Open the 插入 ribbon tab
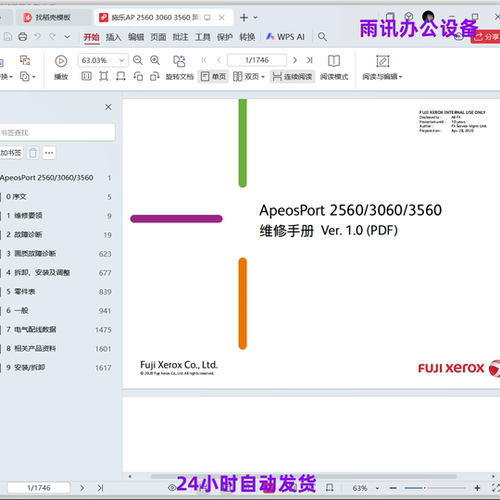The image size is (500, 500). (x=113, y=37)
